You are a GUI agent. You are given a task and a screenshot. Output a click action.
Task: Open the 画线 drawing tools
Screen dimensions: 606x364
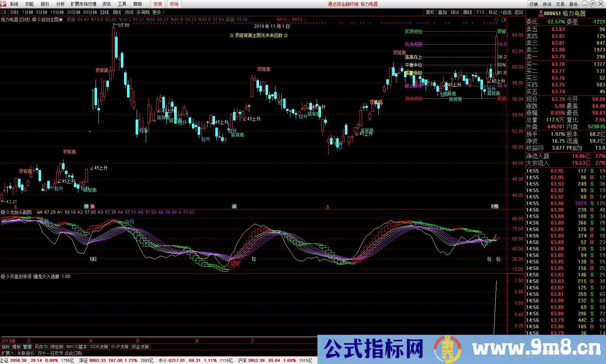[x=468, y=12]
